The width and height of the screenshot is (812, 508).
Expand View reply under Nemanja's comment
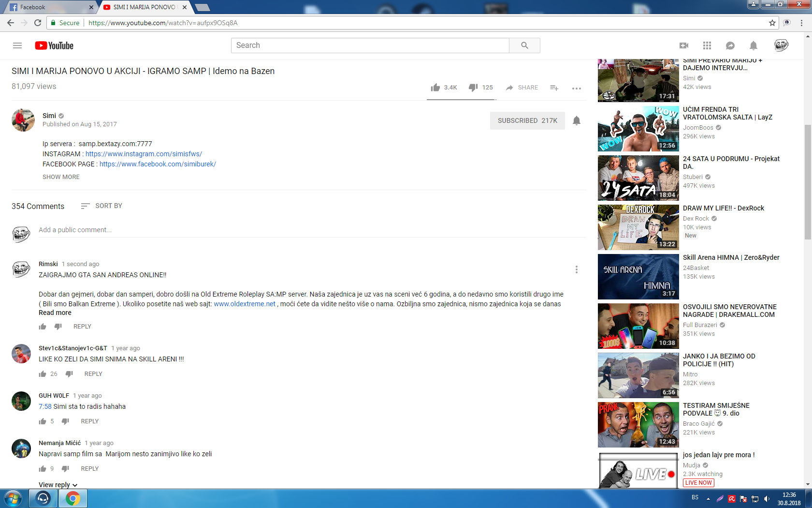[58, 485]
